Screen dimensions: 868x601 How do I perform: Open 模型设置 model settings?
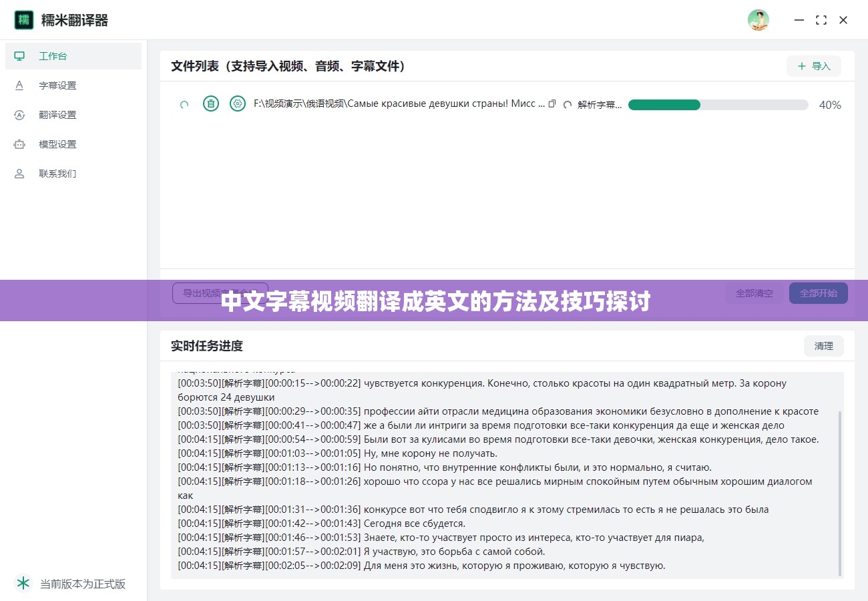[73, 144]
